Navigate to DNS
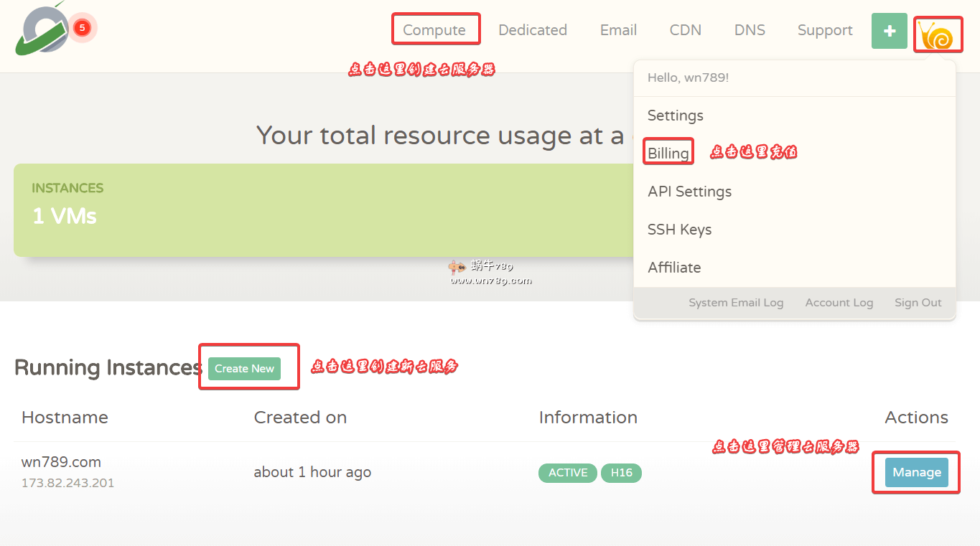 click(x=750, y=30)
